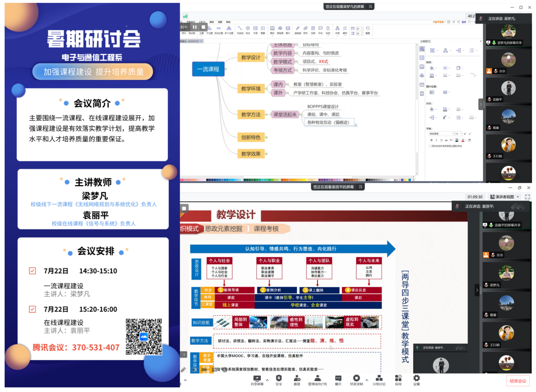Click the Share Screen (共享屏幕) icon
Viewport: 536px width, 392px height.
(x=257, y=379)
